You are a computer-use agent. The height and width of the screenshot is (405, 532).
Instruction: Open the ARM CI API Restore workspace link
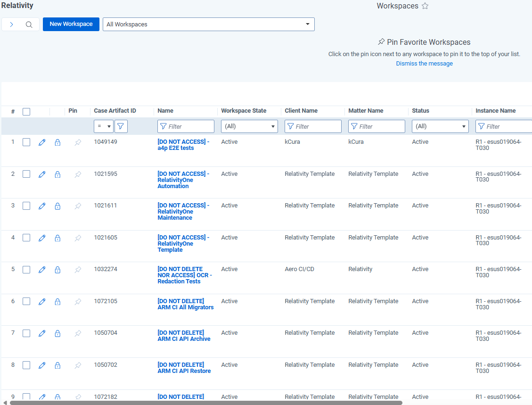click(184, 368)
